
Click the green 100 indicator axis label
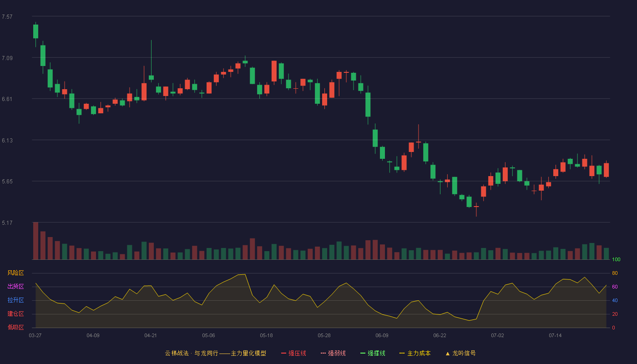616,259
